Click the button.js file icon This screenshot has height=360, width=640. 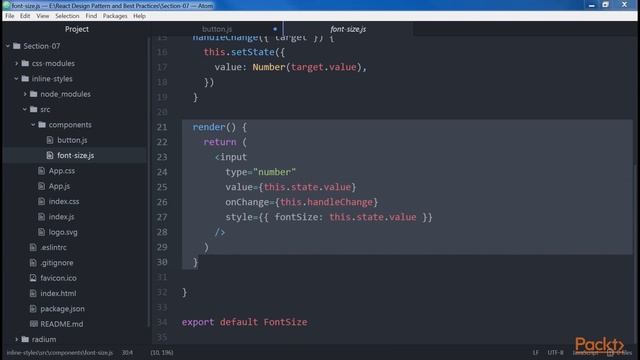point(50,140)
